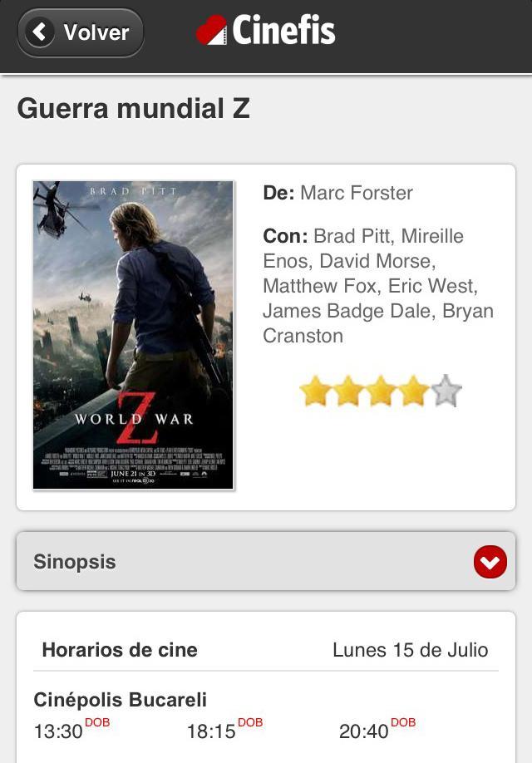Rate the movie with the first star
Screen dimensions: 532x763
tap(315, 391)
